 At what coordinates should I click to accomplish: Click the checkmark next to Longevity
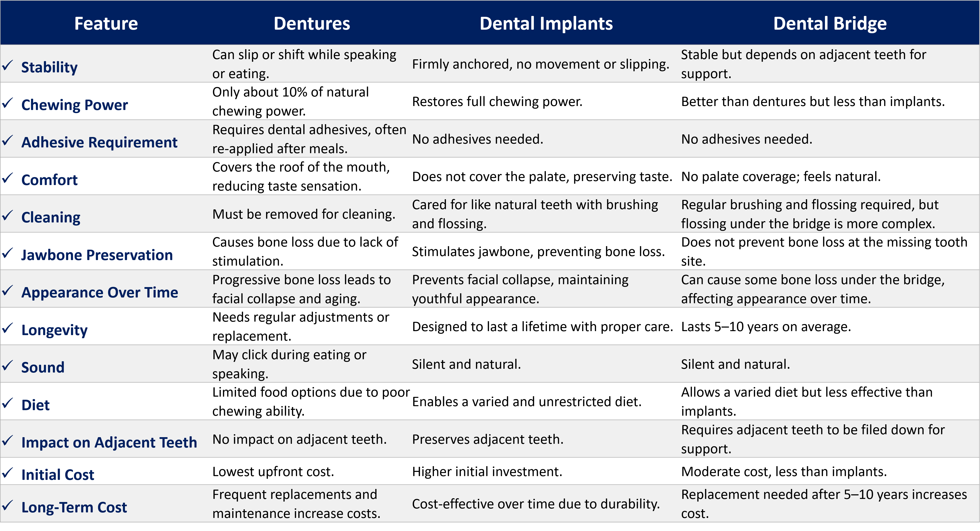(x=8, y=328)
